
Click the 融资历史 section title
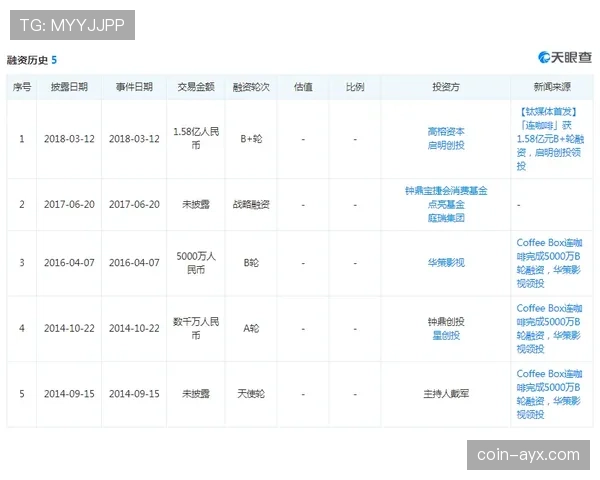point(27,60)
